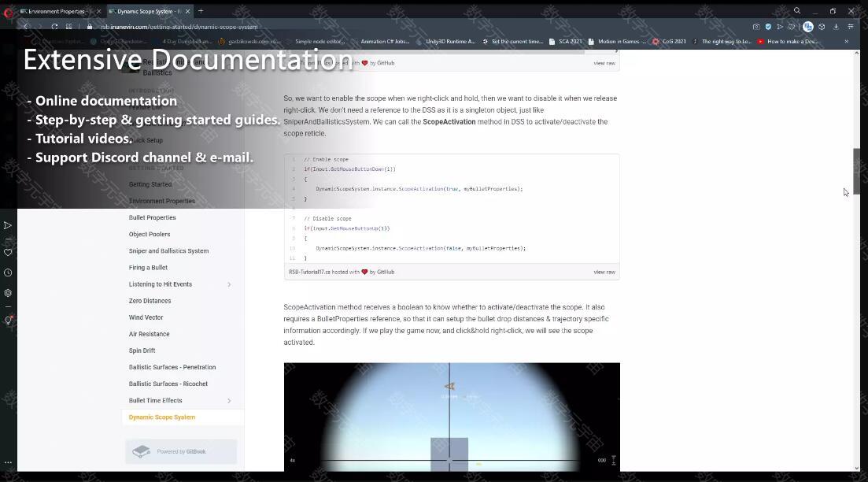Open Firing a Bullet page
This screenshot has height=482, width=868.
click(149, 268)
